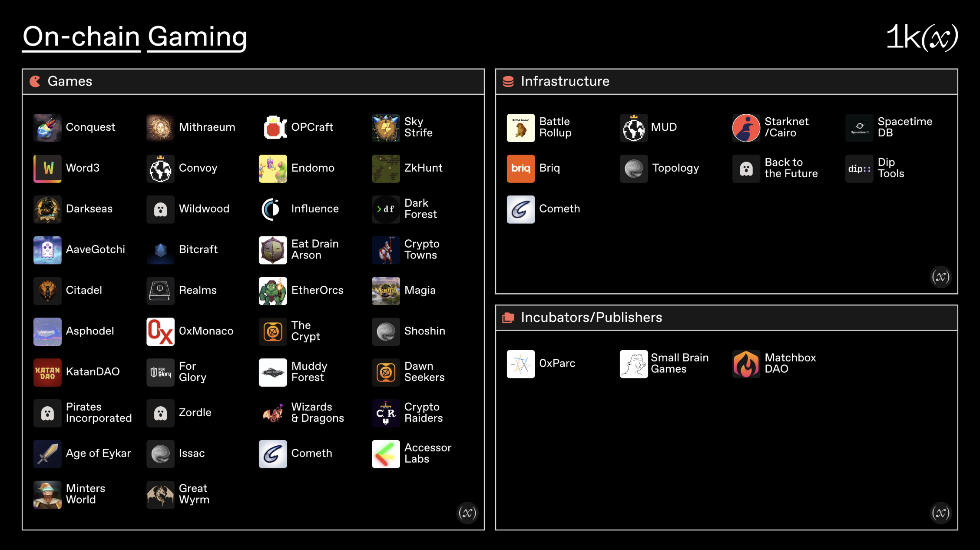Click the Games section header
Image resolution: width=980 pixels, height=550 pixels.
coord(70,81)
